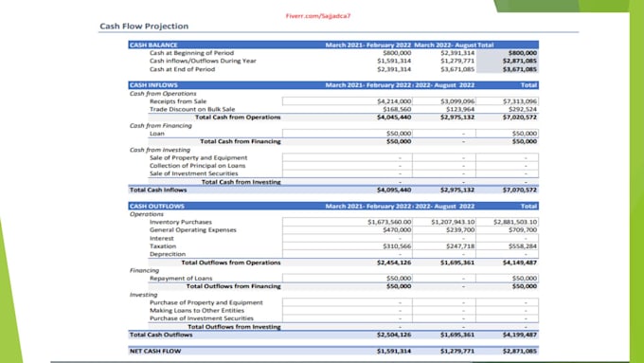Click the $470,000 operating expenses value
644x363 pixels.
point(397,230)
